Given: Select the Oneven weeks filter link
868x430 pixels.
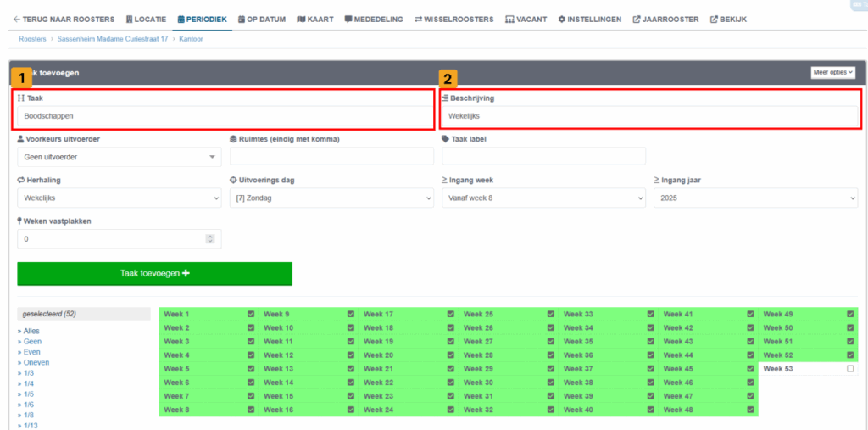Looking at the screenshot, I should pyautogui.click(x=36, y=362).
